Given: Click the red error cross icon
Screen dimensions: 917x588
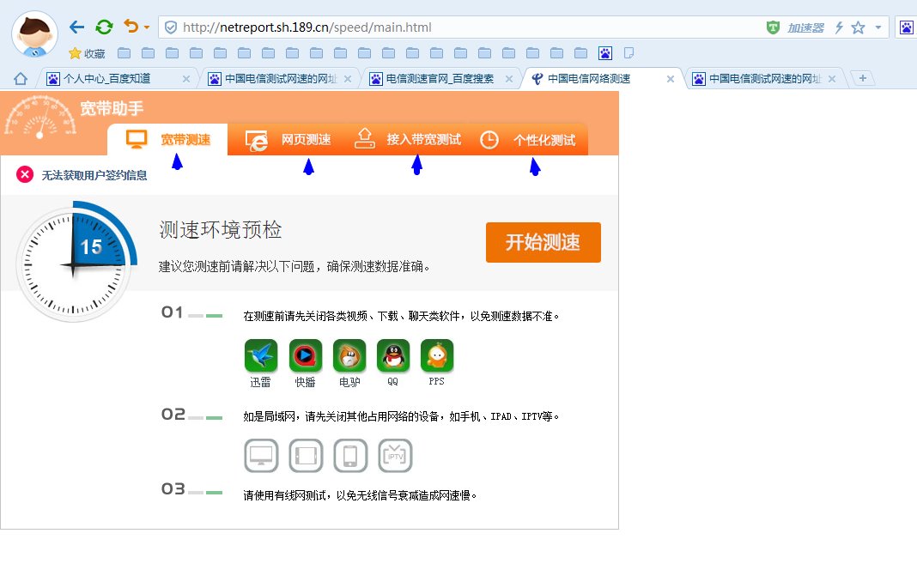Looking at the screenshot, I should pyautogui.click(x=23, y=173).
